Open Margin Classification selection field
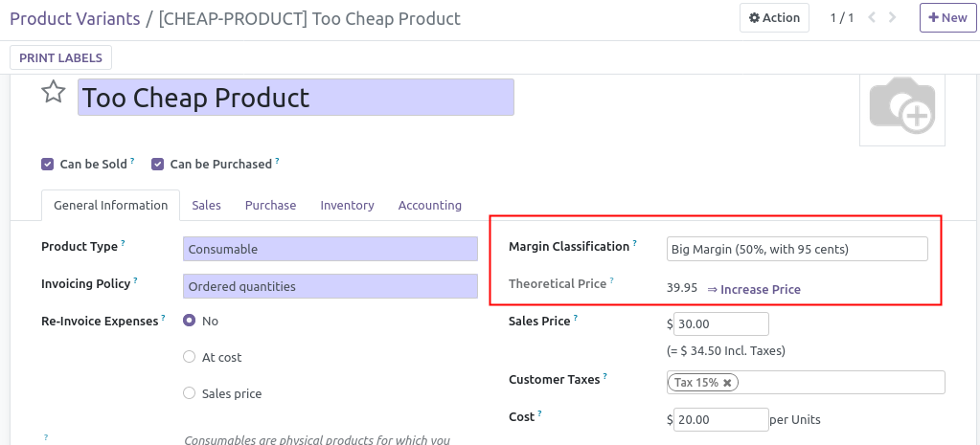Image resolution: width=980 pixels, height=445 pixels. pos(797,249)
